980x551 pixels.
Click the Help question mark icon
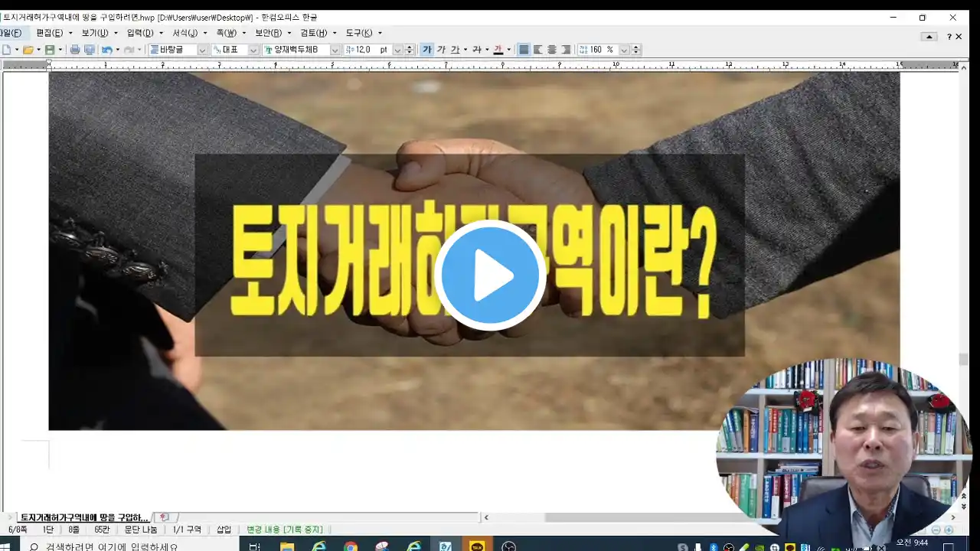tap(949, 37)
